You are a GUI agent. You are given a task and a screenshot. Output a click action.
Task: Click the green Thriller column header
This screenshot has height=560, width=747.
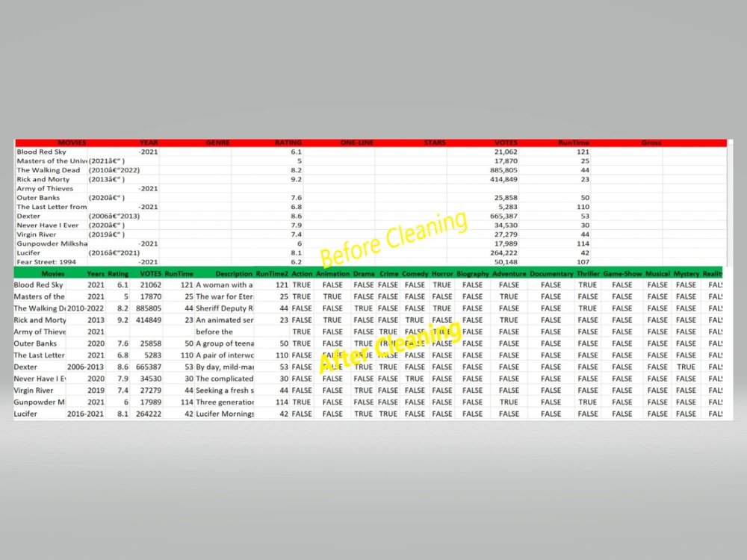point(588,274)
